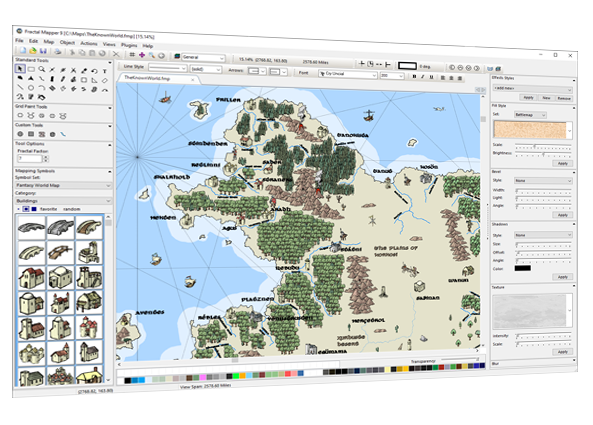Click the Delete X toolbar icon

click(x=116, y=54)
